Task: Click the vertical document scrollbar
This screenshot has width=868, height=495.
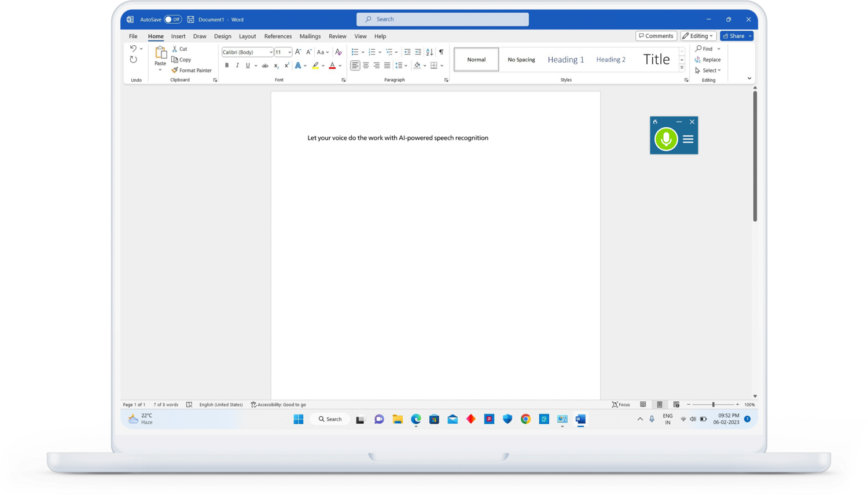Action: click(x=755, y=156)
